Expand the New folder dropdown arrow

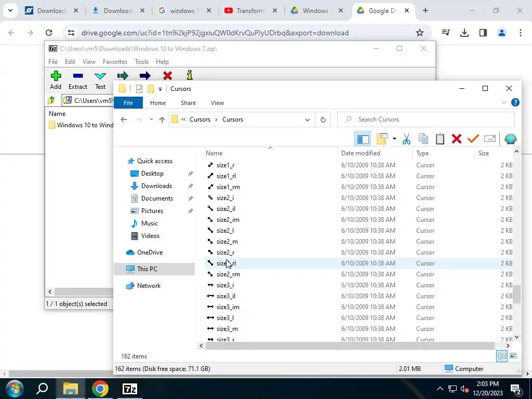coord(394,138)
